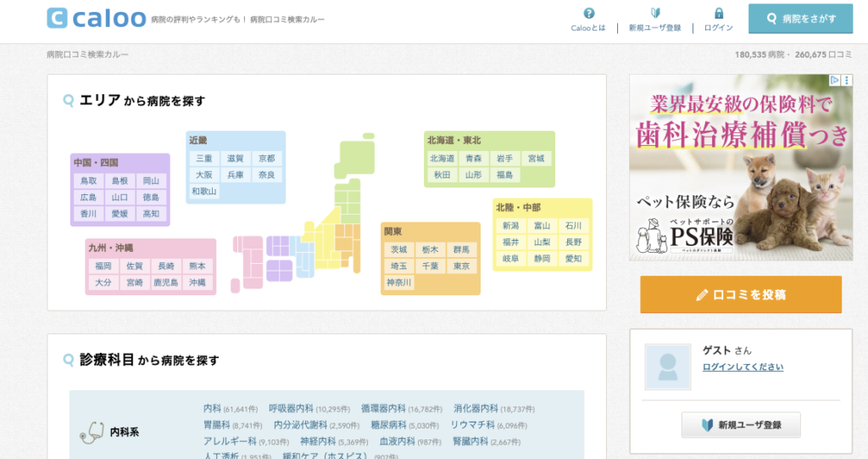Open the 内科 department link
The image size is (868, 459).
tap(212, 409)
